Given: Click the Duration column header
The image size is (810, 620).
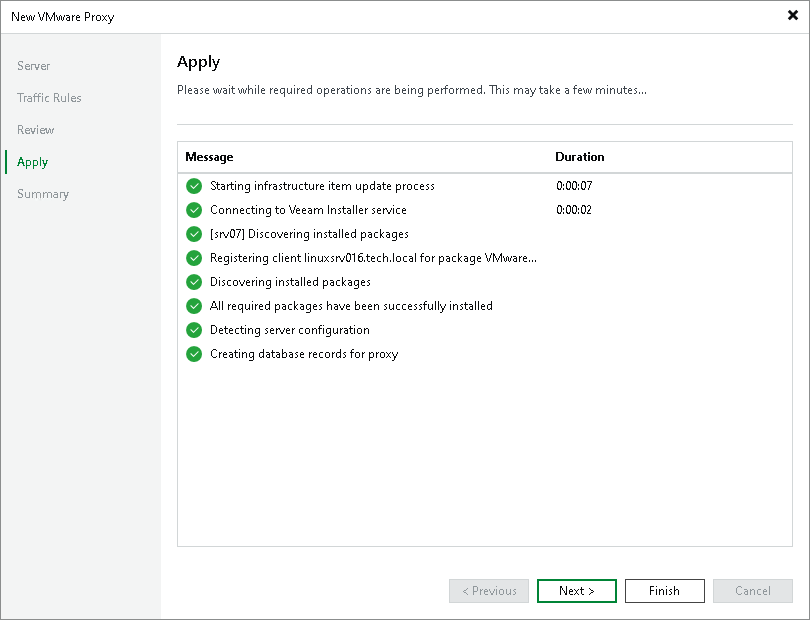Looking at the screenshot, I should click(580, 157).
